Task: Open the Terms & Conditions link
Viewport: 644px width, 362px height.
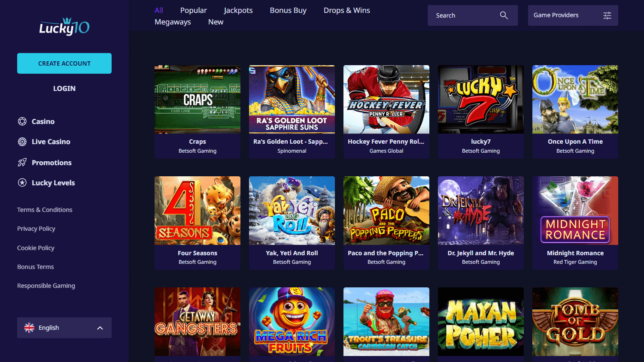Action: [45, 210]
